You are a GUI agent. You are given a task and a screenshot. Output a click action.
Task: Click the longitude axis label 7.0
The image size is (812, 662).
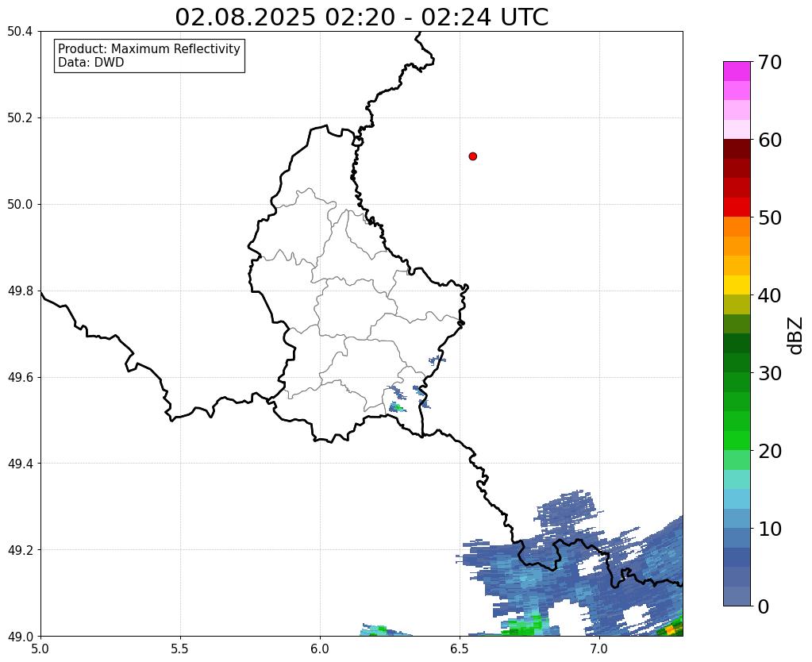click(x=599, y=649)
